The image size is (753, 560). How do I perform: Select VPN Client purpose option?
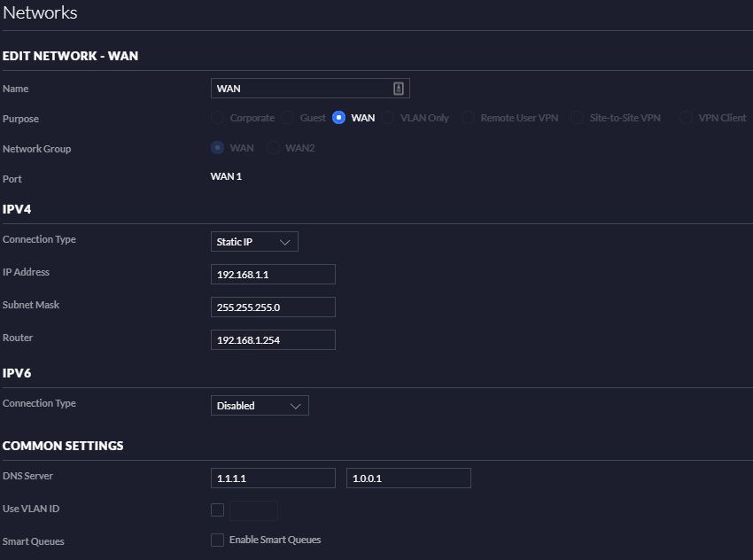(687, 118)
